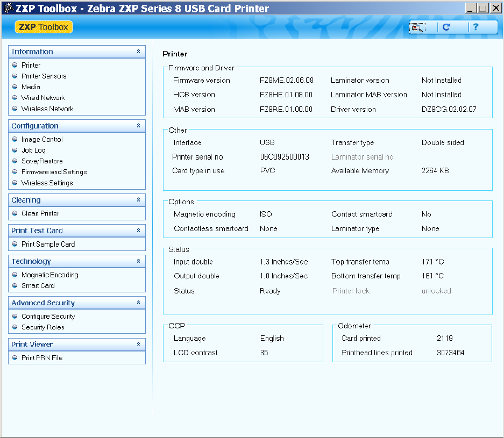504x438 pixels.
Task: Click the Zebra icon in title bar
Action: click(x=9, y=8)
